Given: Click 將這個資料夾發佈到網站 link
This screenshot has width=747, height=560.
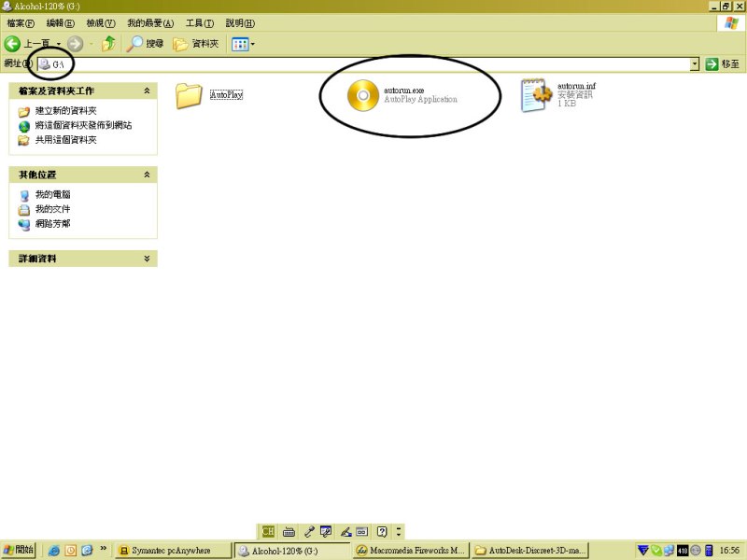Looking at the screenshot, I should coord(83,125).
